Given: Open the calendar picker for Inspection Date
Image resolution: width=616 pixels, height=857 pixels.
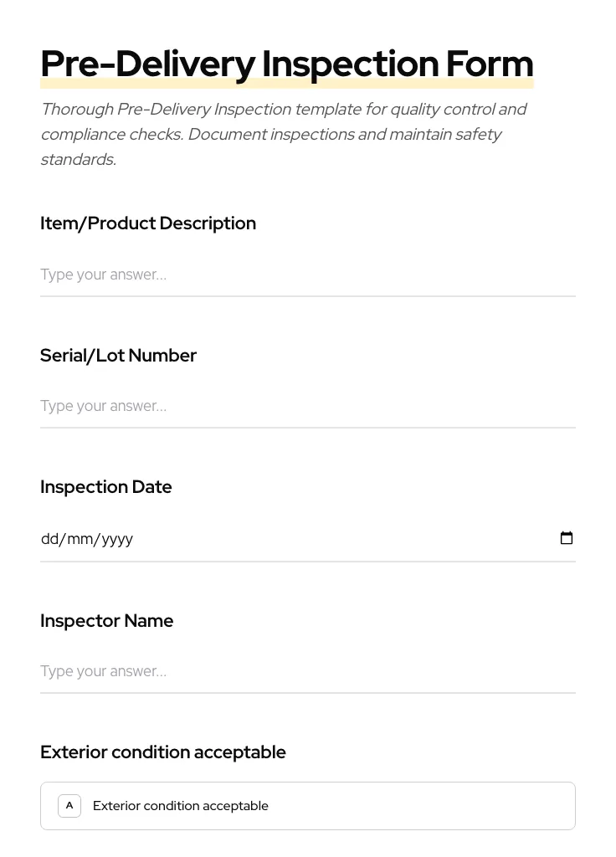Looking at the screenshot, I should click(x=567, y=538).
